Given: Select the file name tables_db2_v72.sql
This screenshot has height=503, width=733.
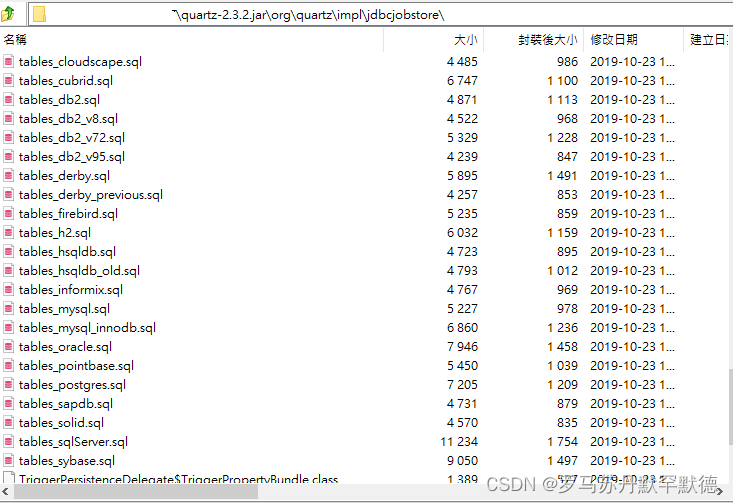Looking at the screenshot, I should click(x=72, y=138).
